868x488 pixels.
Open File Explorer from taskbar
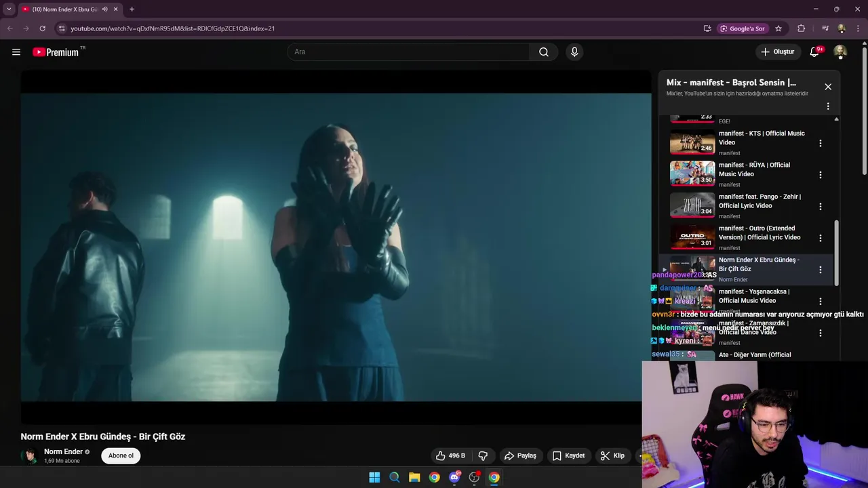point(414,477)
